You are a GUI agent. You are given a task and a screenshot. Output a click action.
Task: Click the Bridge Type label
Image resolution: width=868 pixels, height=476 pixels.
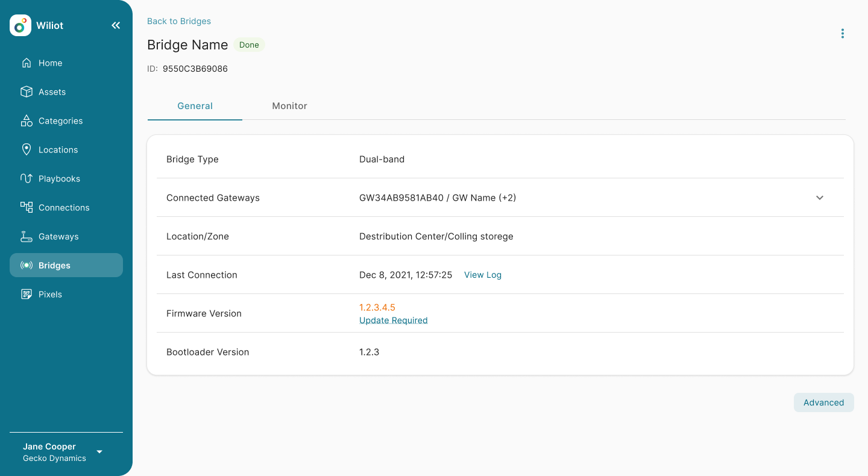tap(192, 159)
